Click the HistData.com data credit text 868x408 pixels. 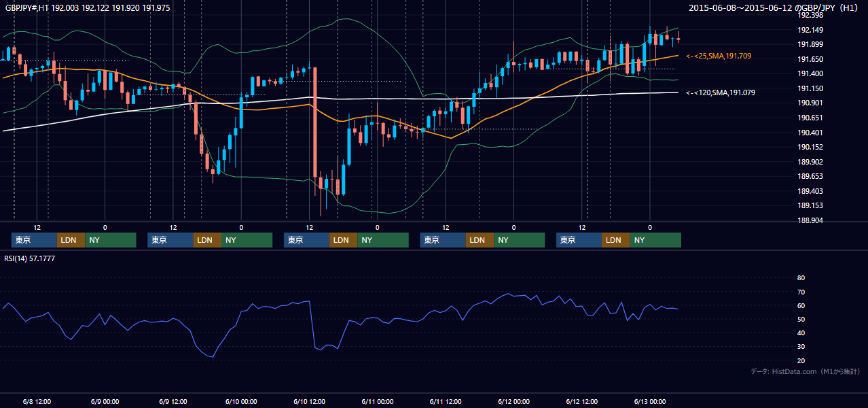pyautogui.click(x=805, y=371)
